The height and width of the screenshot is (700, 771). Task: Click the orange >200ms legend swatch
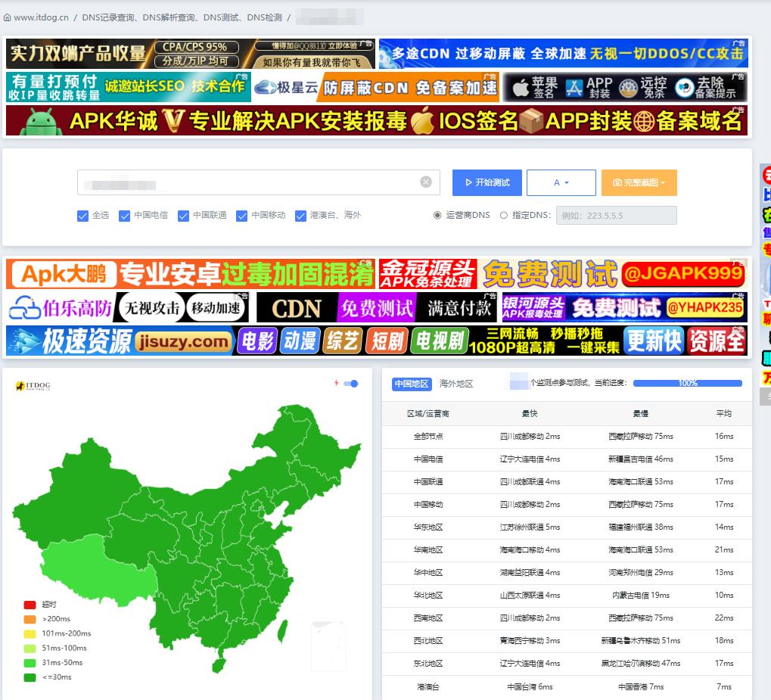click(x=30, y=619)
